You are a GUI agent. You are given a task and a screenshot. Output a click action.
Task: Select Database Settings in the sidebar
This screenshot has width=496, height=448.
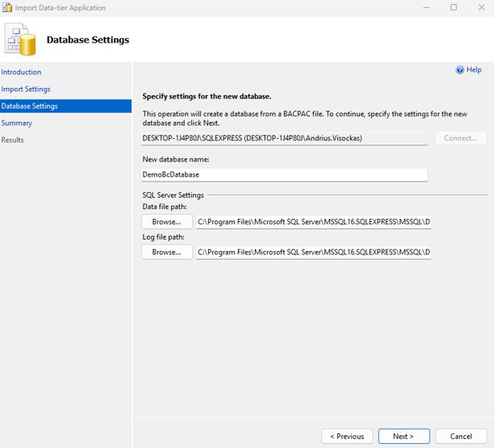[x=30, y=106]
